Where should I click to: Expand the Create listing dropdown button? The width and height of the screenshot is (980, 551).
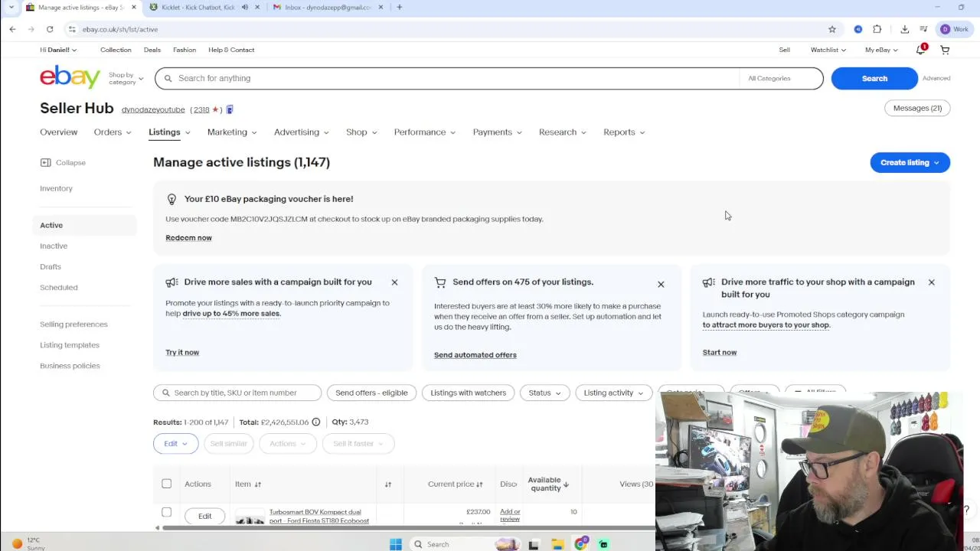pyautogui.click(x=910, y=162)
